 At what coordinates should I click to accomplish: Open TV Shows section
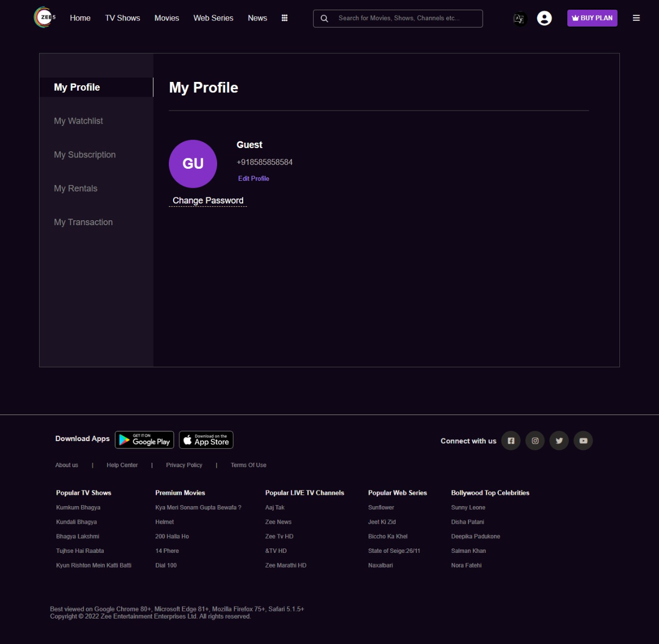coord(123,18)
